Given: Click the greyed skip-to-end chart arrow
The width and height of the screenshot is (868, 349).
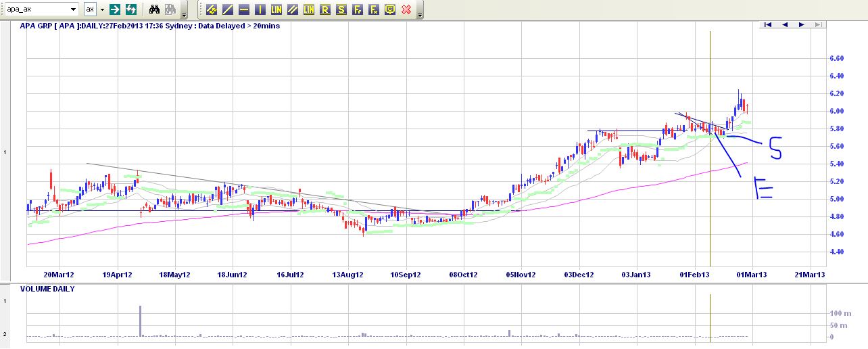Looking at the screenshot, I should point(818,24).
